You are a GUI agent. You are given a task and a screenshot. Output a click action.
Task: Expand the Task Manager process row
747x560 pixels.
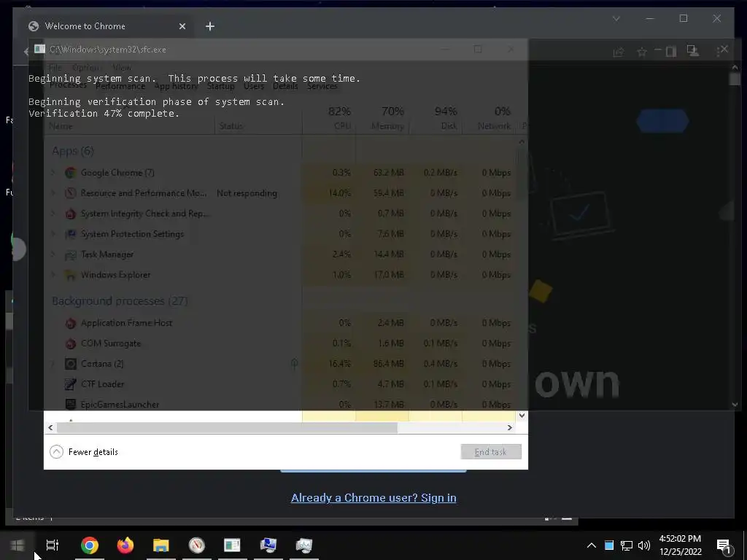click(53, 254)
